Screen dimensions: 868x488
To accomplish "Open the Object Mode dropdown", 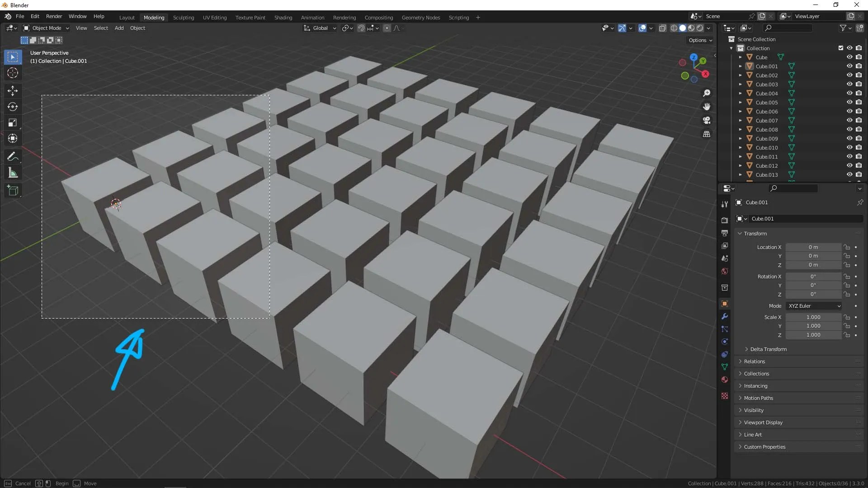I will (x=46, y=28).
